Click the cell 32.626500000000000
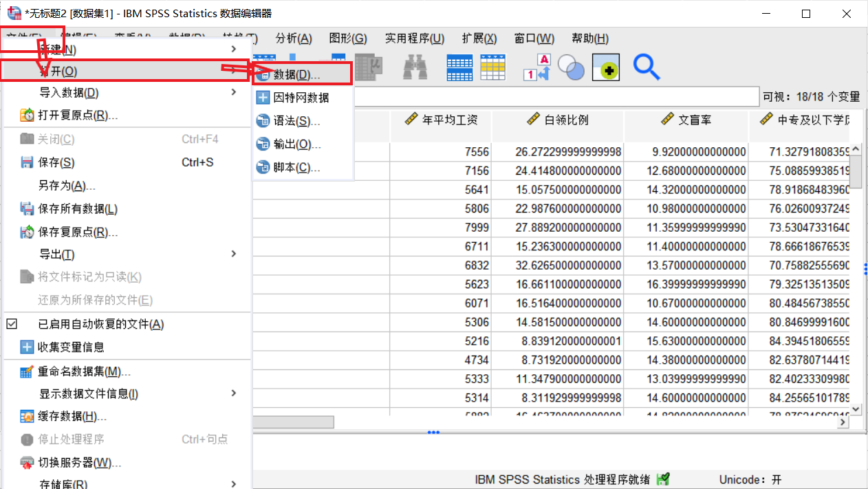This screenshot has width=868, height=489. (558, 265)
